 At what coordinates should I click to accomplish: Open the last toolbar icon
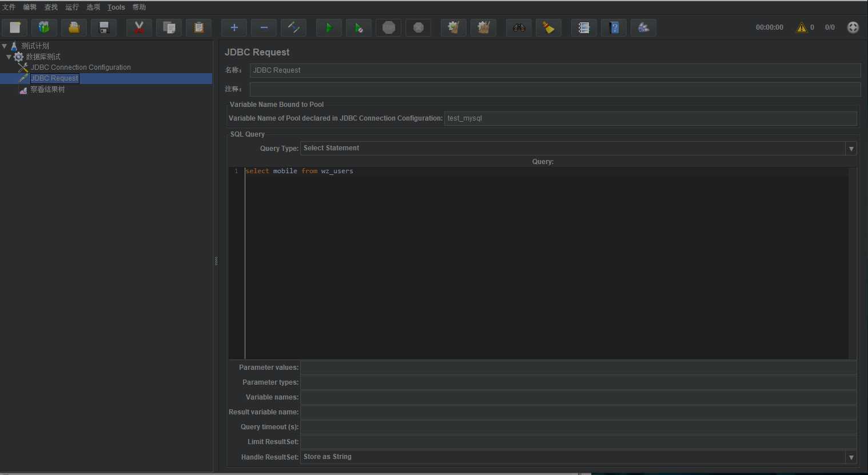coord(643,27)
